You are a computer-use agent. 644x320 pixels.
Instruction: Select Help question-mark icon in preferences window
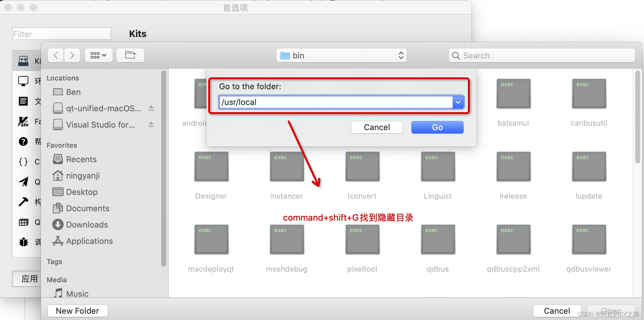23,141
